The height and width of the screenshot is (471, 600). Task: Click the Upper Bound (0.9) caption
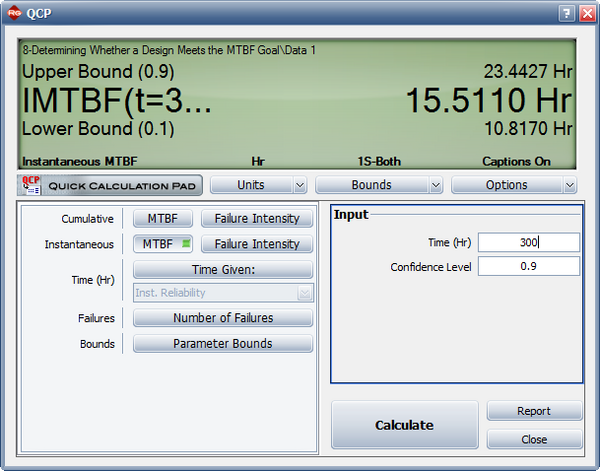[x=98, y=72]
